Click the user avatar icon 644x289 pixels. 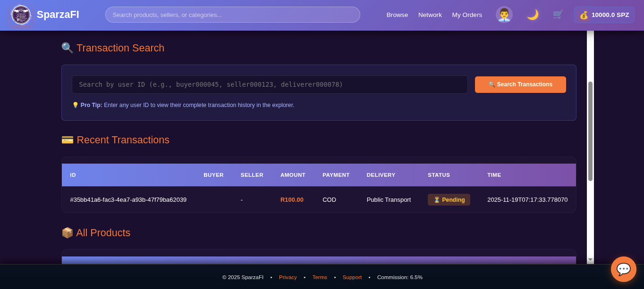click(x=504, y=14)
